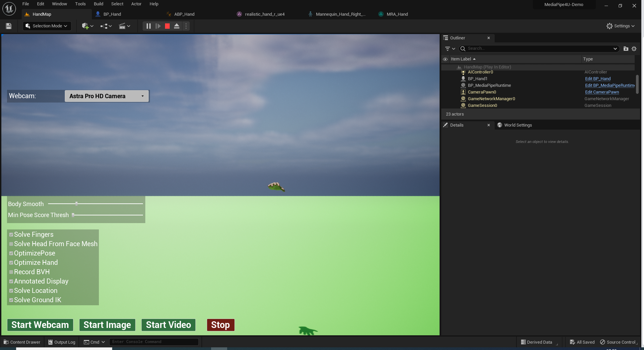Disable the Solve Fingers checkbox
Viewport: 644px width, 350px height.
(11, 234)
